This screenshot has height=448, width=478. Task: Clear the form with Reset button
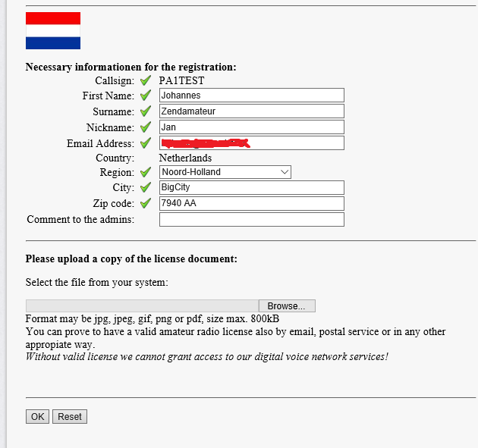tap(70, 417)
